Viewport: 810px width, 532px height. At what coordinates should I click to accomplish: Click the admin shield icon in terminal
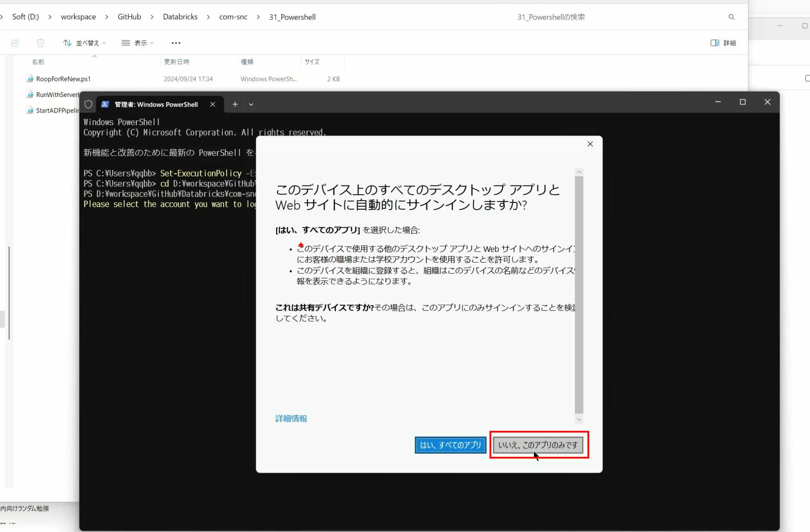tap(88, 104)
